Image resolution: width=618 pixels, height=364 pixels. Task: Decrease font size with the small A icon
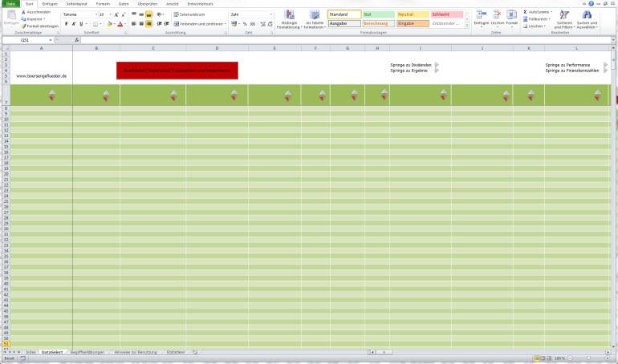124,14
